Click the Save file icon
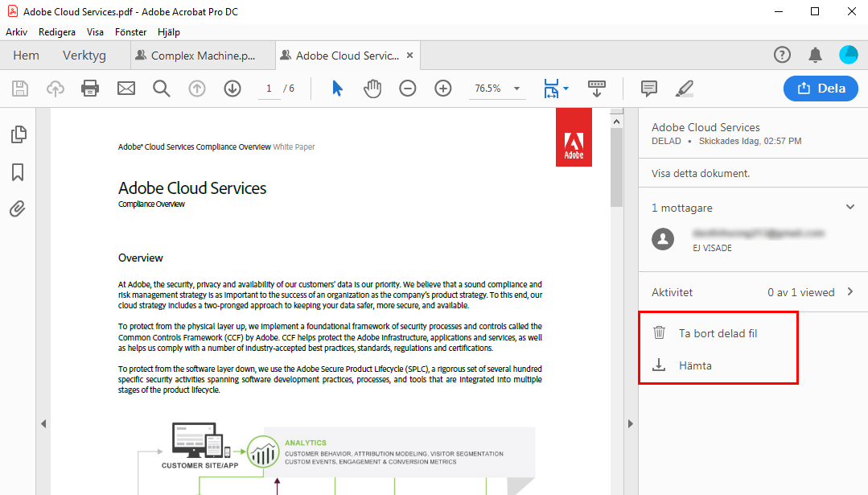 [x=20, y=89]
